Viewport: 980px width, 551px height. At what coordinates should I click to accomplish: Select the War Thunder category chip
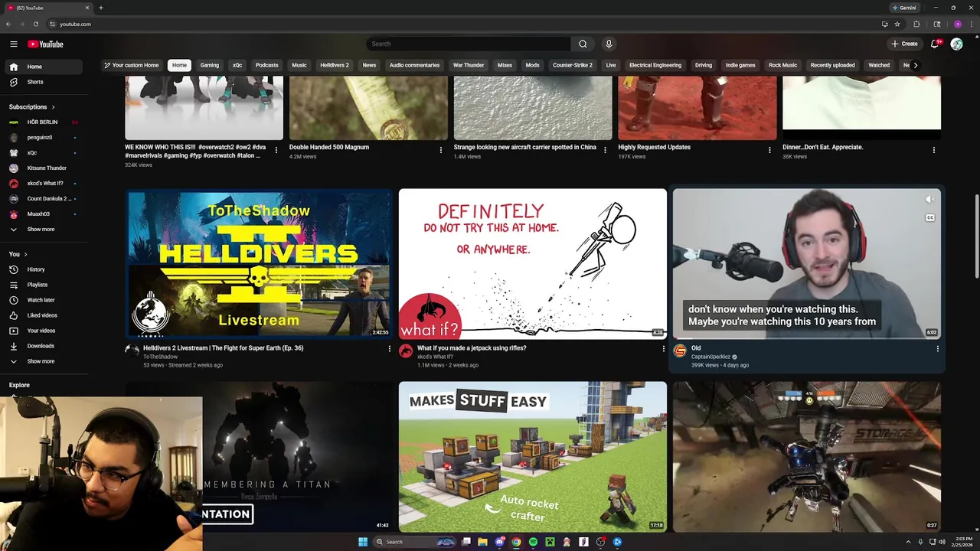(x=469, y=65)
